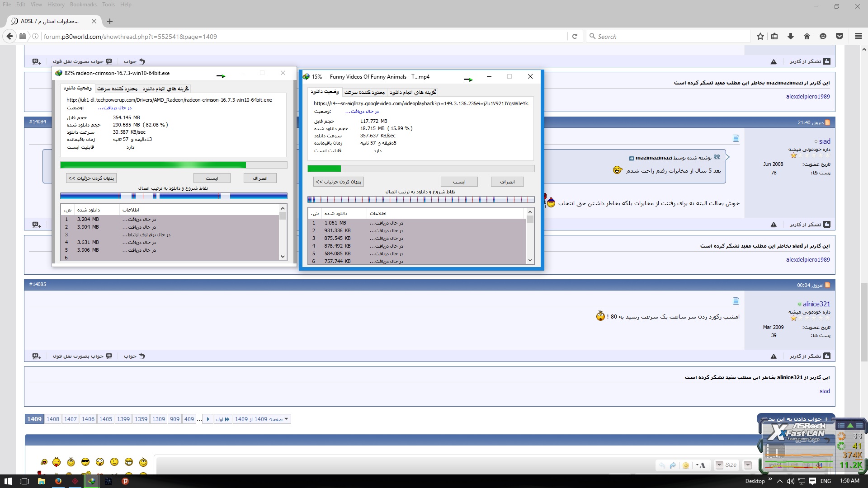The image size is (868, 488).
Task: Open Internet Download Manager taskbar icon
Action: [x=92, y=481]
